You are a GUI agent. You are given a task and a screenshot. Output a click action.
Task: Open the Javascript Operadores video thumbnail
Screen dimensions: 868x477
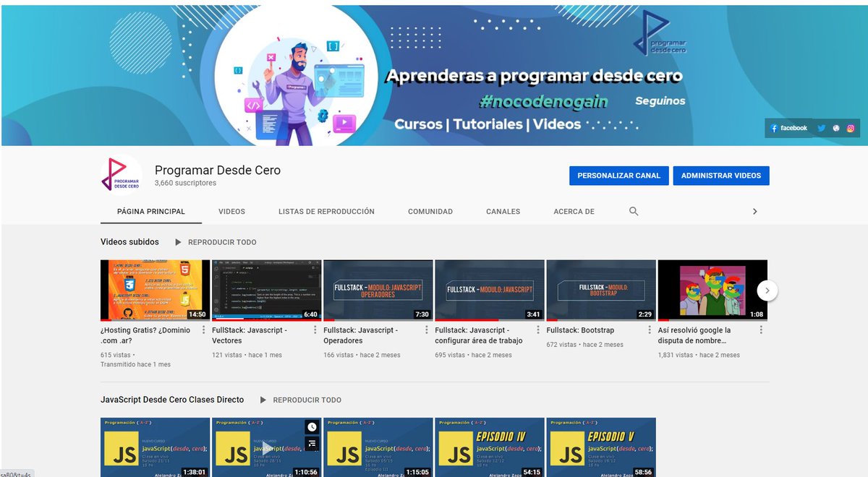coord(378,291)
